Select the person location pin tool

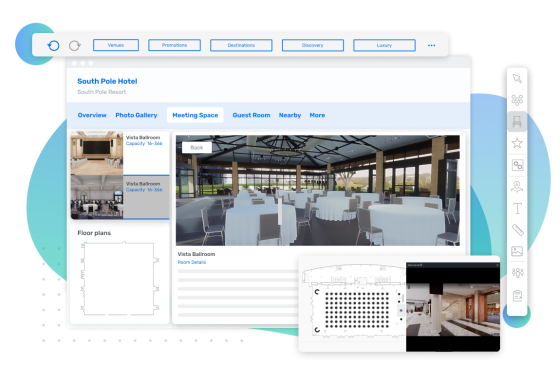517,186
